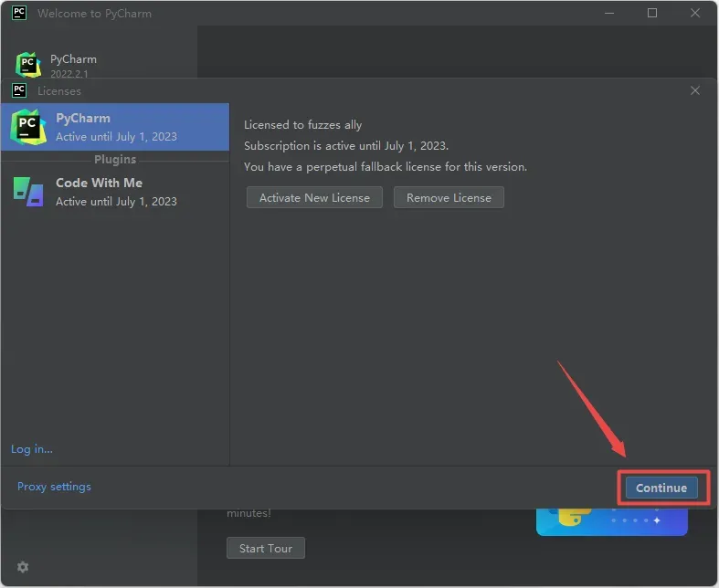
Task: Open the Log in... link
Action: pos(32,449)
